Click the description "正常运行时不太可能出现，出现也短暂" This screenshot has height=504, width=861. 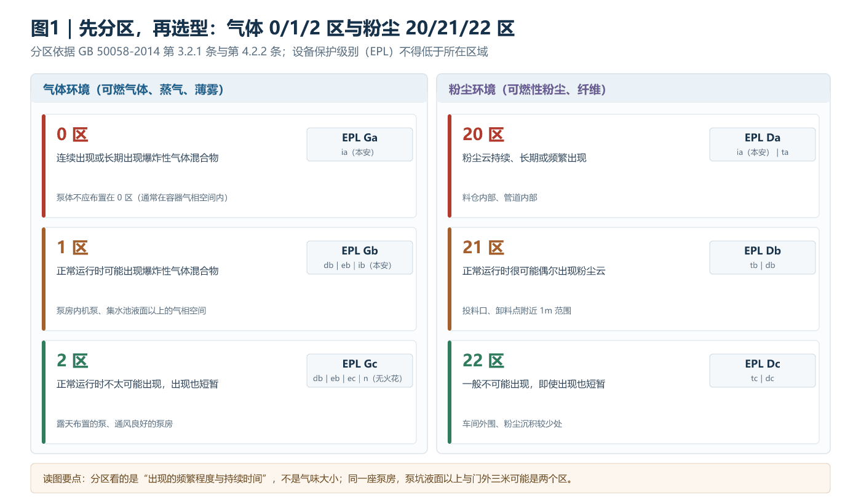pos(138,384)
